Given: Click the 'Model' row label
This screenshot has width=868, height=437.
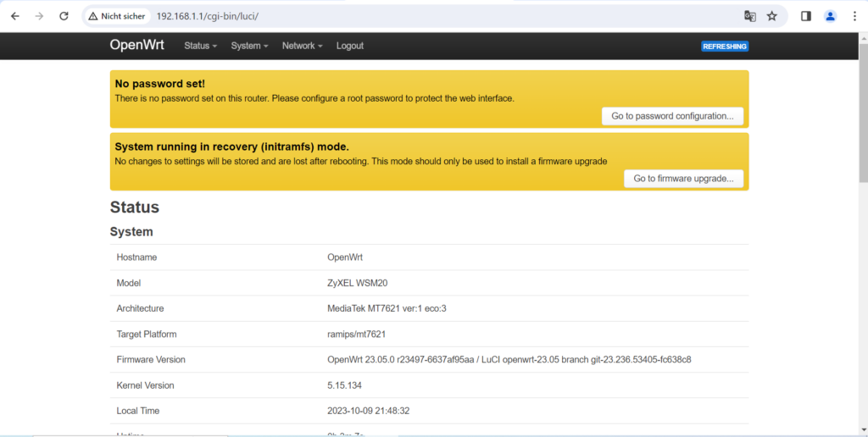Looking at the screenshot, I should [x=129, y=283].
